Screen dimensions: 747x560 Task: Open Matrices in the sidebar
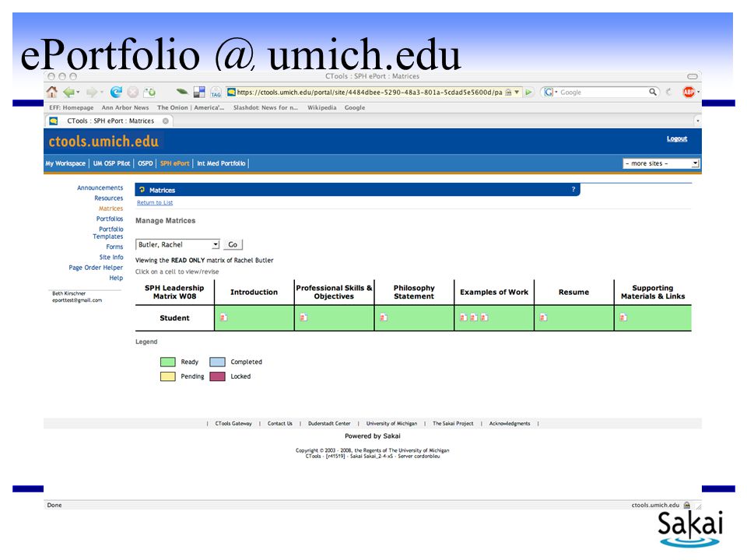111,208
